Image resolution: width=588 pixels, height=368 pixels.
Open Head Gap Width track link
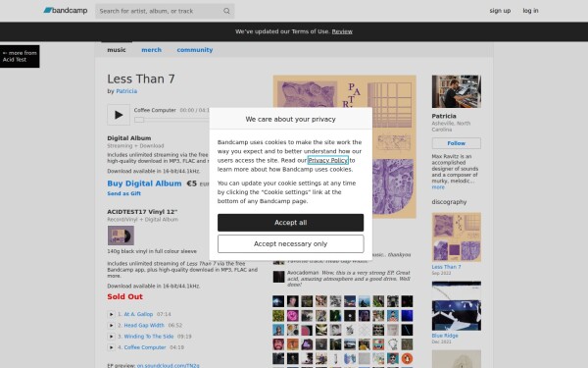pyautogui.click(x=144, y=325)
